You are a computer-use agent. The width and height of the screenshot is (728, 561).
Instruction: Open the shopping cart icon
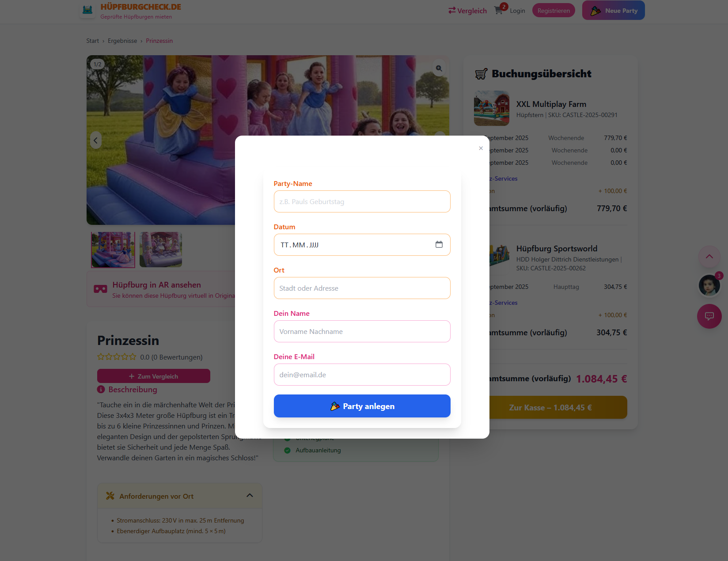(500, 10)
